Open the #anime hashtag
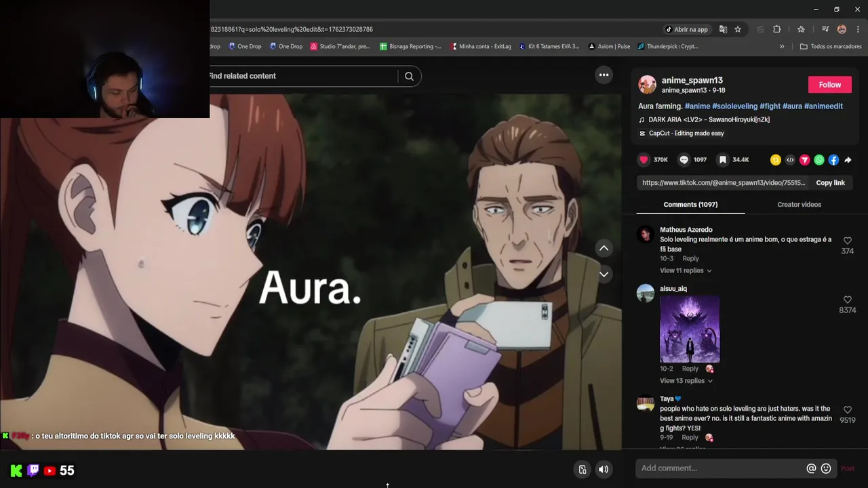Image resolution: width=868 pixels, height=488 pixels. coord(697,106)
